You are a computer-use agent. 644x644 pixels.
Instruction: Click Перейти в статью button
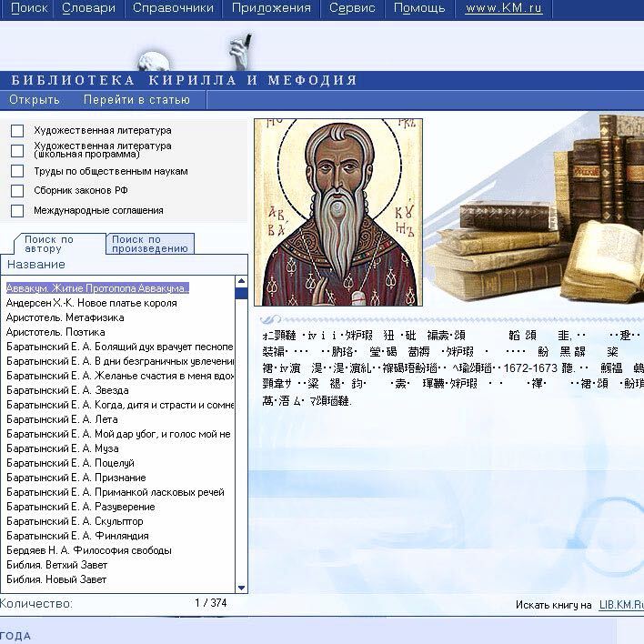coord(136,100)
